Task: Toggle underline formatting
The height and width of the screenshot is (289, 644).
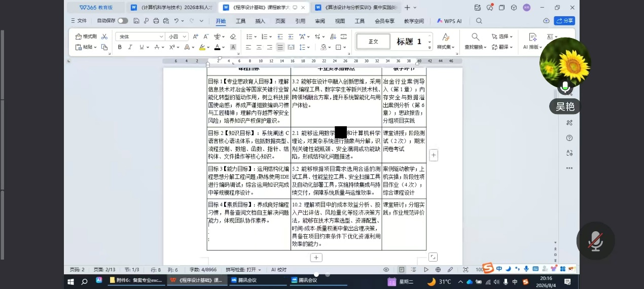Action: coord(142,47)
